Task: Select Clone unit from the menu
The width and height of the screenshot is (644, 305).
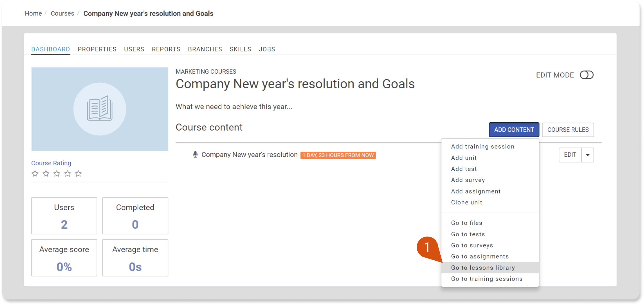Action: [467, 202]
